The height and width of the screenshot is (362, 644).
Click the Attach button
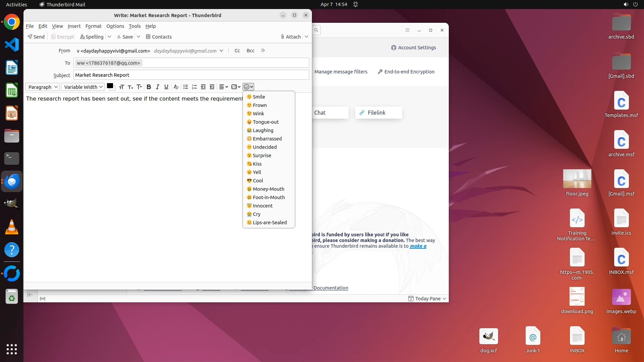point(290,37)
